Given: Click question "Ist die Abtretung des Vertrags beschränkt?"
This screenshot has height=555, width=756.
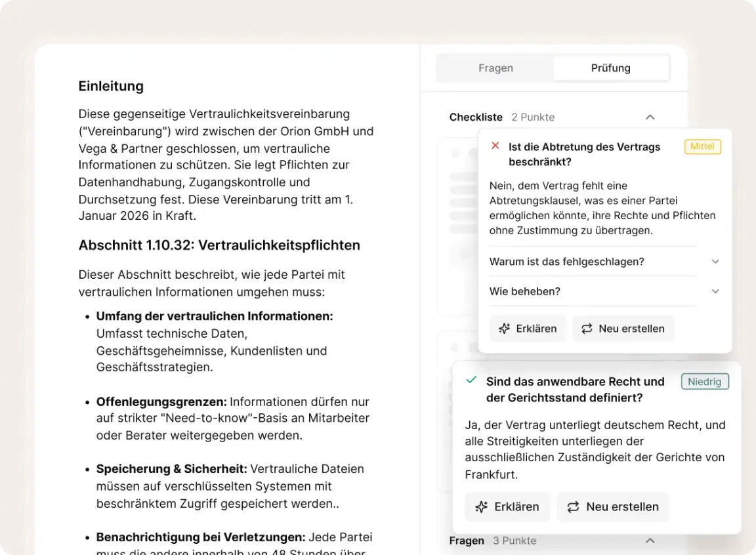Looking at the screenshot, I should coord(584,154).
